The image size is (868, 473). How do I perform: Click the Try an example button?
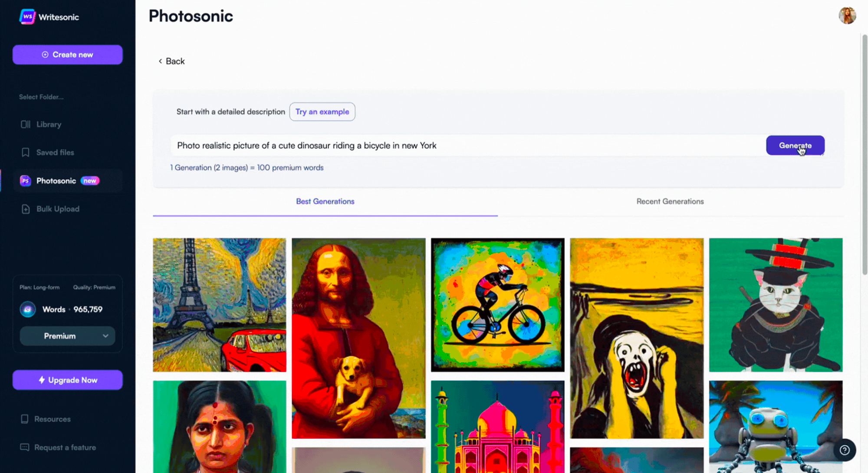pos(322,111)
